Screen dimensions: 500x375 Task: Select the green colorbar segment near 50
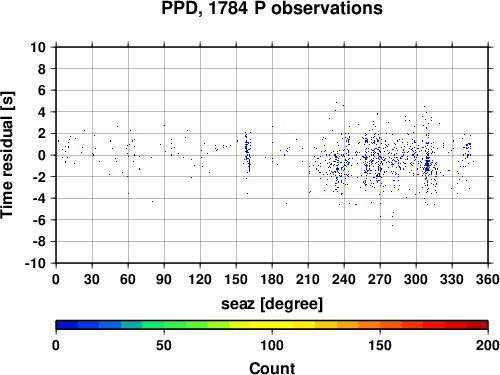point(174,325)
